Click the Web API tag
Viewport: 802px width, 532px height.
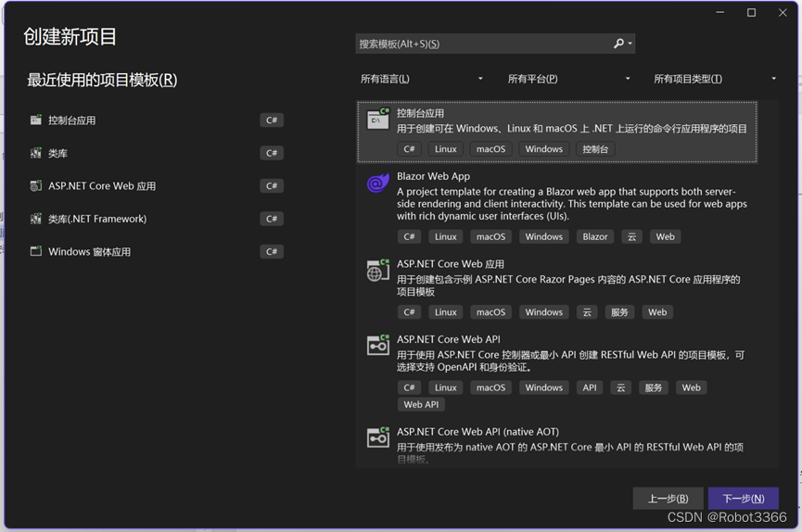(422, 405)
